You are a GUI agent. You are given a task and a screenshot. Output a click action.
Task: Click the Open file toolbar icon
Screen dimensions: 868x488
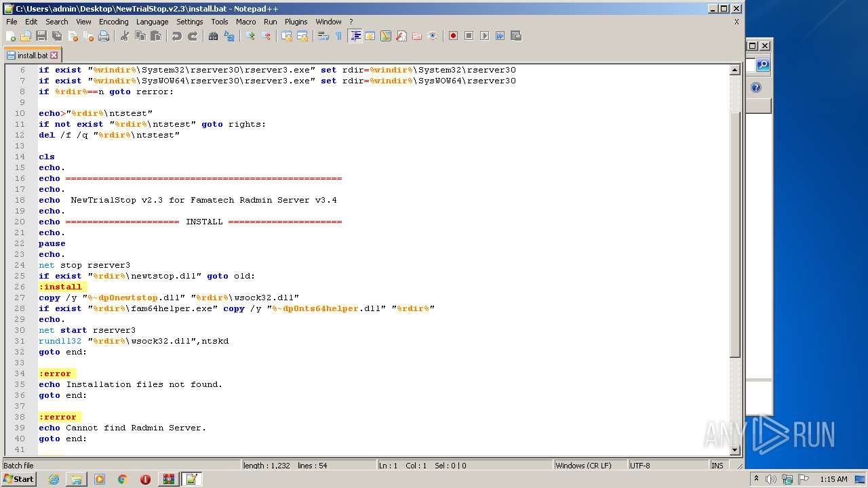(26, 36)
